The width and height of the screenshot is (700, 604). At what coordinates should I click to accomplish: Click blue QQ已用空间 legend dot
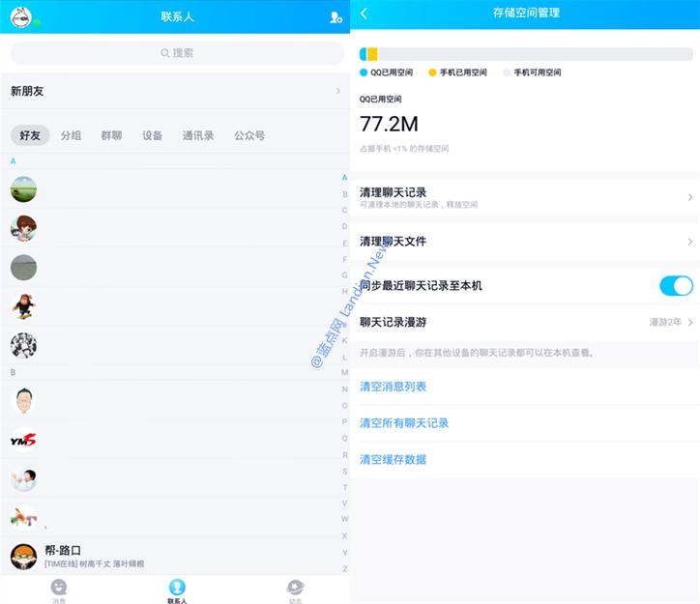pos(364,72)
